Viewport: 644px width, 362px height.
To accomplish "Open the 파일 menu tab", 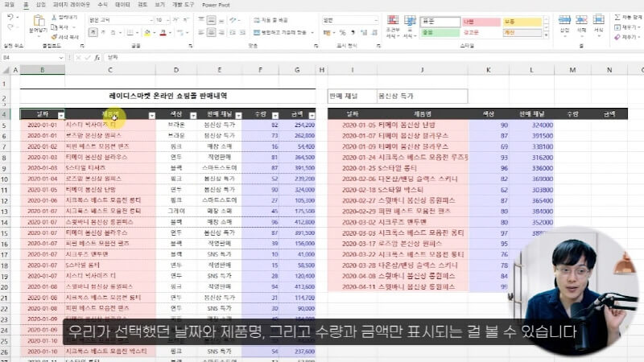I will pos(9,5).
